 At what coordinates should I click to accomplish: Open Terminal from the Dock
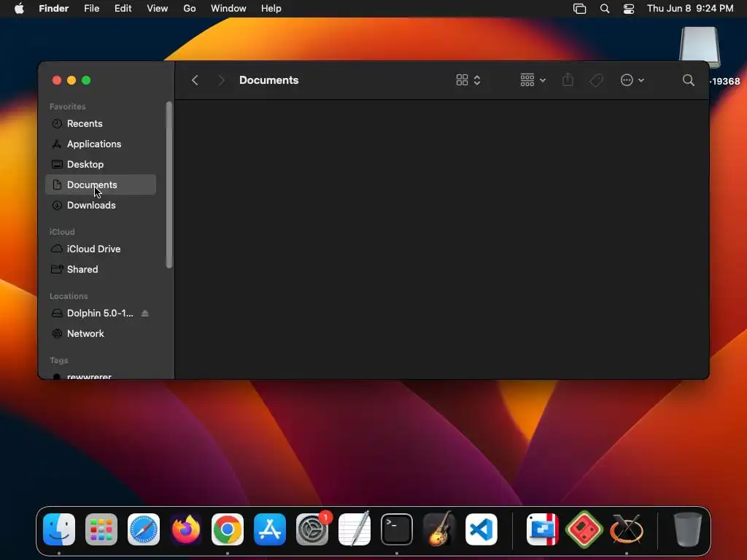pos(396,529)
